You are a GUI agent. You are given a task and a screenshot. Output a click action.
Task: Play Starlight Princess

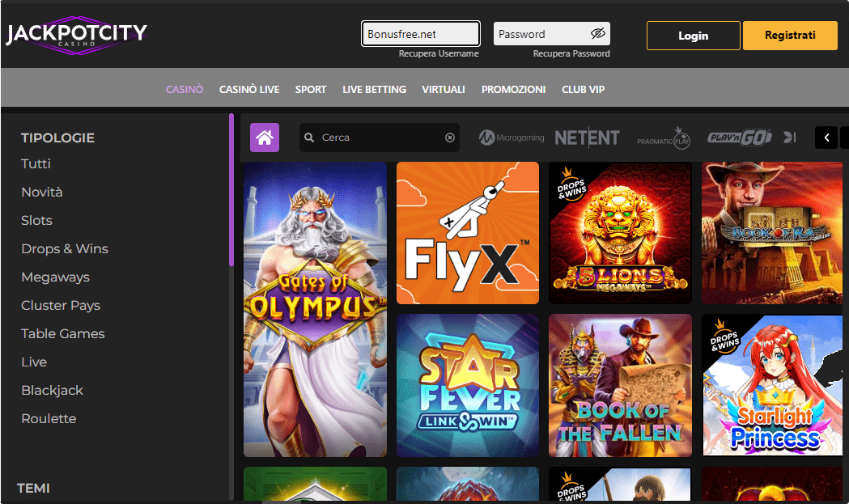pos(772,385)
